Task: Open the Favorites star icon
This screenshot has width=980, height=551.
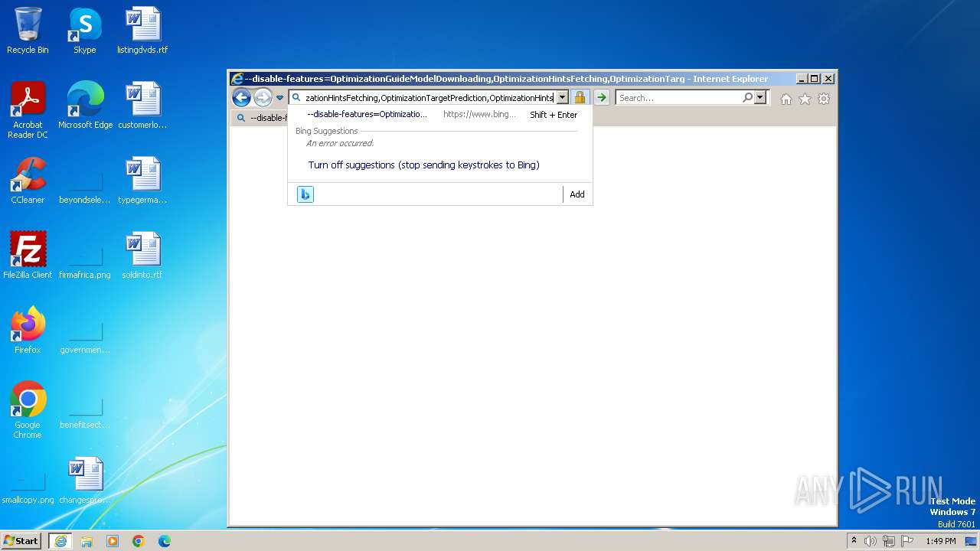Action: point(805,99)
